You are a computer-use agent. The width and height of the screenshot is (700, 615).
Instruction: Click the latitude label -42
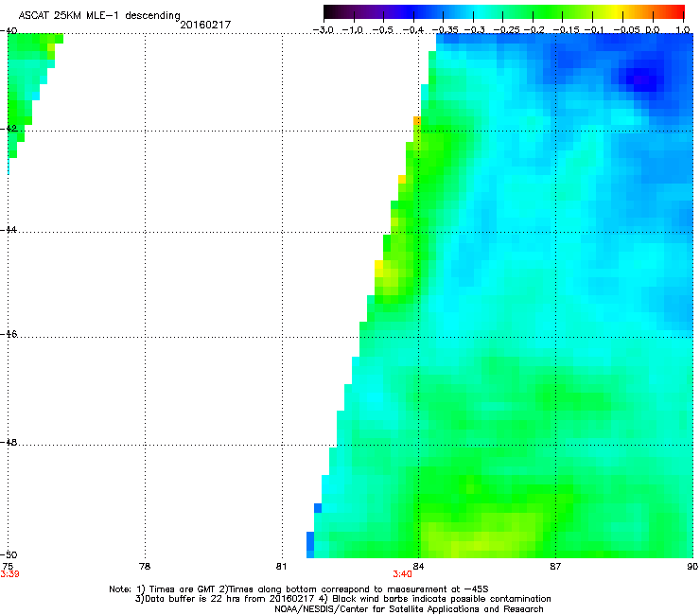click(x=9, y=128)
